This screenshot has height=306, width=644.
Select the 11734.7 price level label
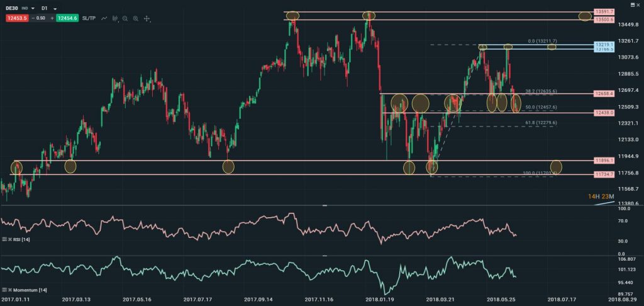[604, 174]
